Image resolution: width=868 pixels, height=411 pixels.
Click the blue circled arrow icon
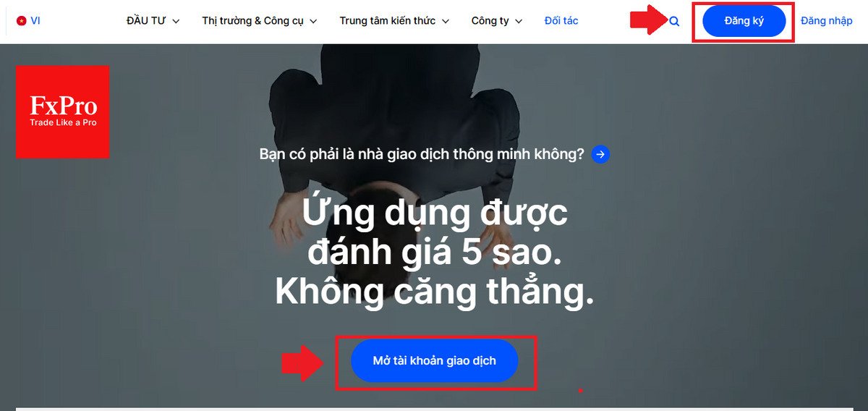600,153
